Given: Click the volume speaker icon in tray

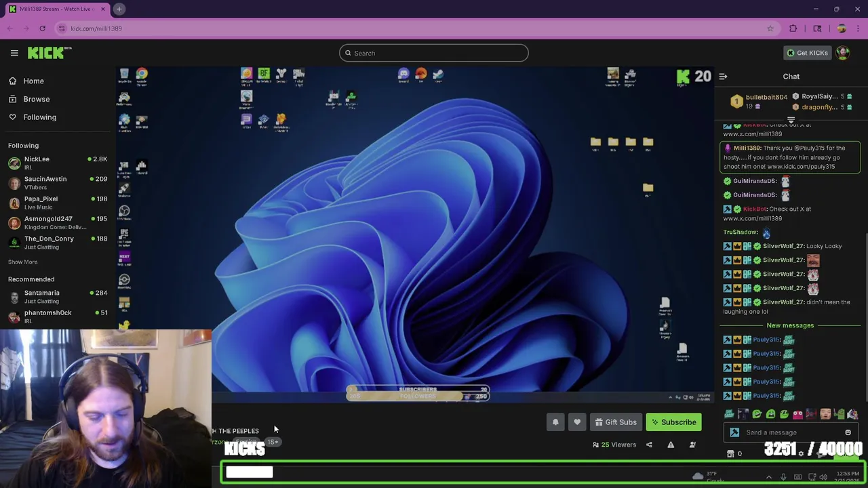Looking at the screenshot, I should 823,477.
